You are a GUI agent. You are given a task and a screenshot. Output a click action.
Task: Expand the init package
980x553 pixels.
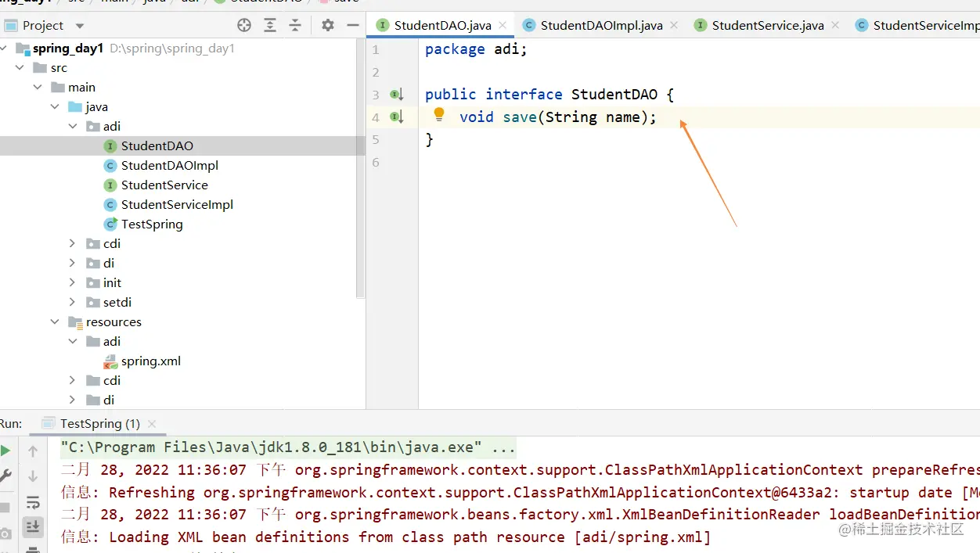(x=73, y=283)
